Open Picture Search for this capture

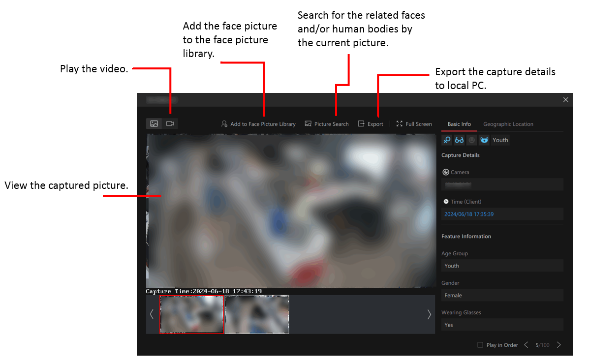coord(327,124)
